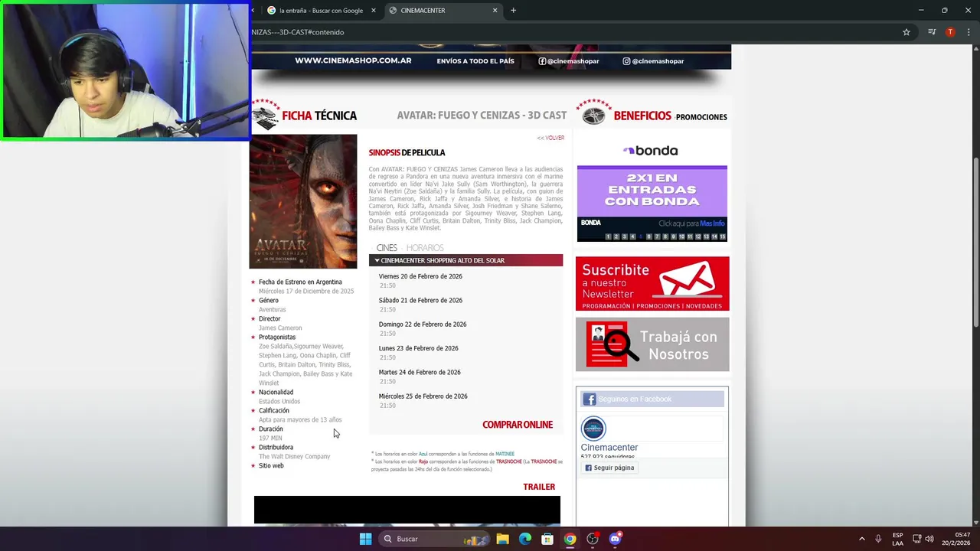980x551 pixels.
Task: Open Google Chrome from the taskbar
Action: pyautogui.click(x=570, y=539)
